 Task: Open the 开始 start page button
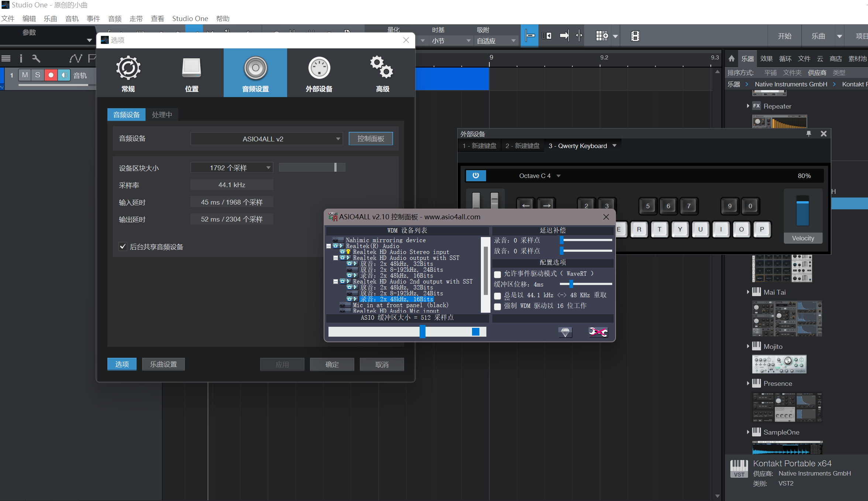(x=784, y=36)
